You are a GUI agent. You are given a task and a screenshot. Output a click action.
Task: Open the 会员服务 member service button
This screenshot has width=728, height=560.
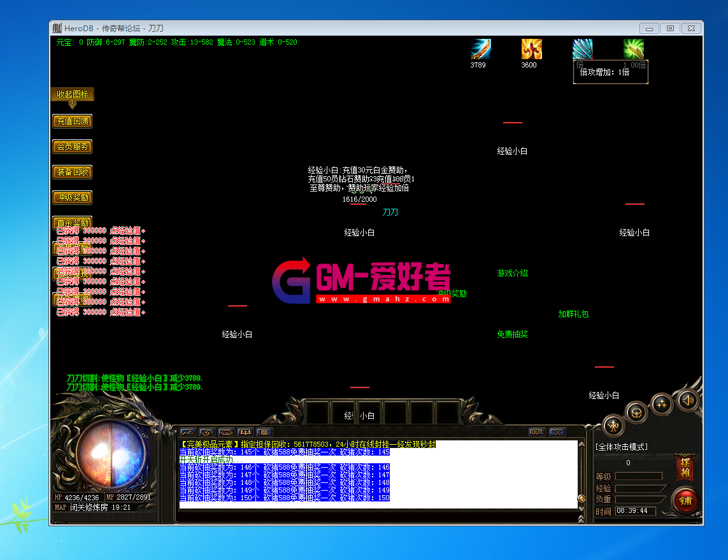[73, 146]
